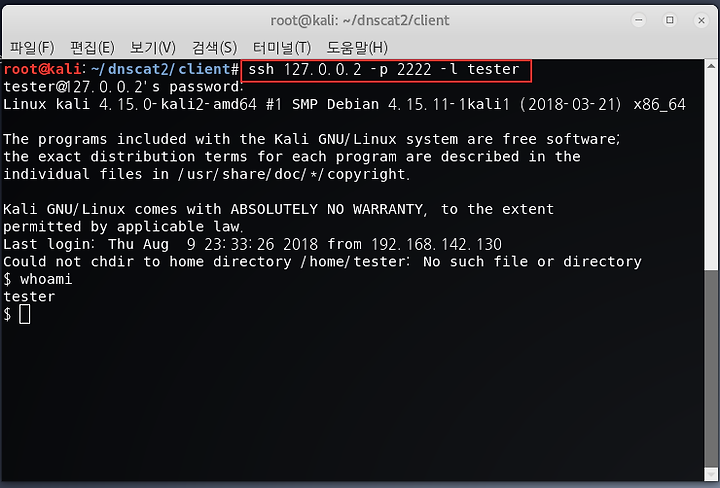The height and width of the screenshot is (488, 720).
Task: Maximize the terminal window
Action: (x=670, y=20)
